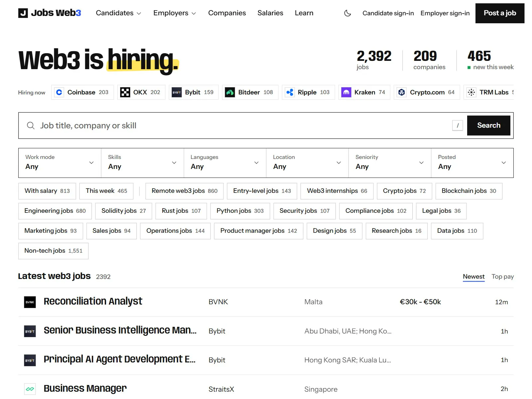Viewport: 532px width, 399px height.
Task: Expand the Skills filter
Action: (142, 163)
